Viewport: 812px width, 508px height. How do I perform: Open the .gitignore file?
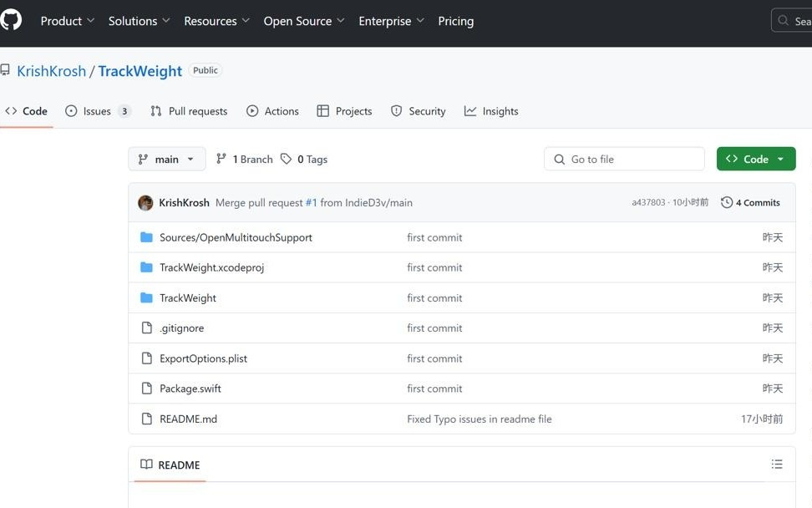182,328
